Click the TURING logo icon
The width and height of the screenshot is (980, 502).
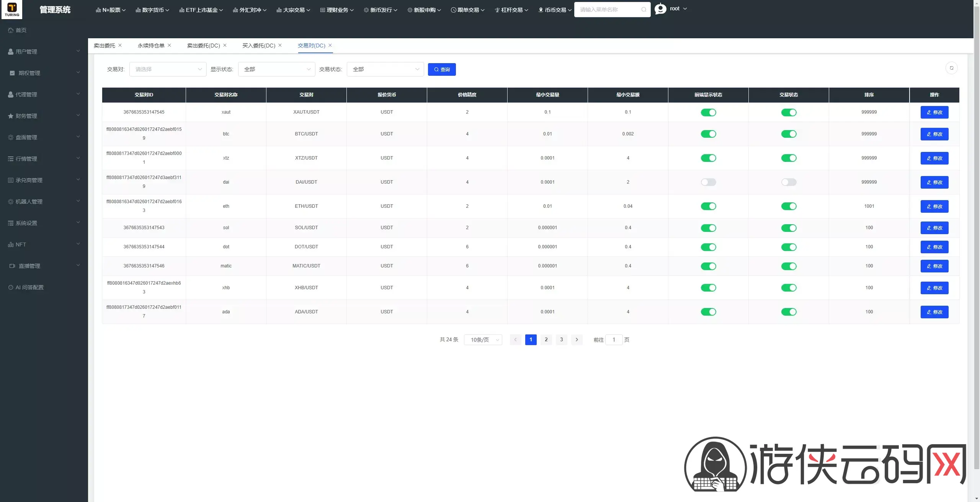[x=12, y=9]
